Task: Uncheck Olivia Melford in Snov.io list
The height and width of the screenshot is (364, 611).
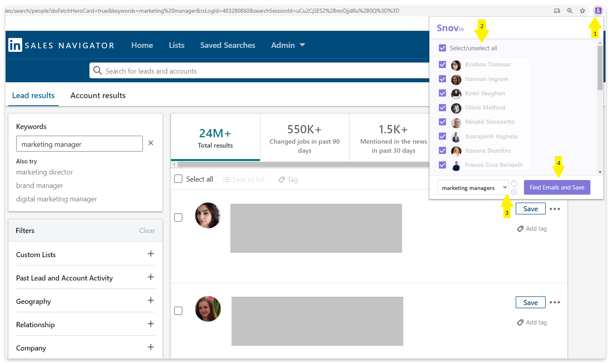Action: 442,108
